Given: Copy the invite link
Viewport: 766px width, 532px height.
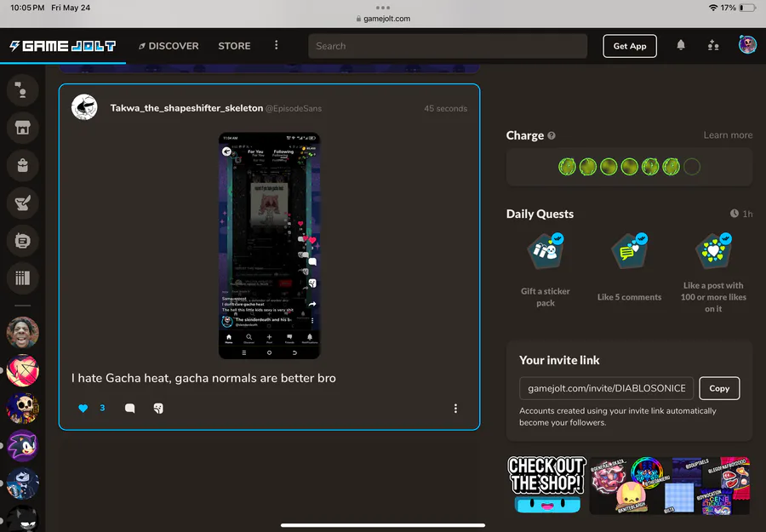Looking at the screenshot, I should pyautogui.click(x=719, y=388).
